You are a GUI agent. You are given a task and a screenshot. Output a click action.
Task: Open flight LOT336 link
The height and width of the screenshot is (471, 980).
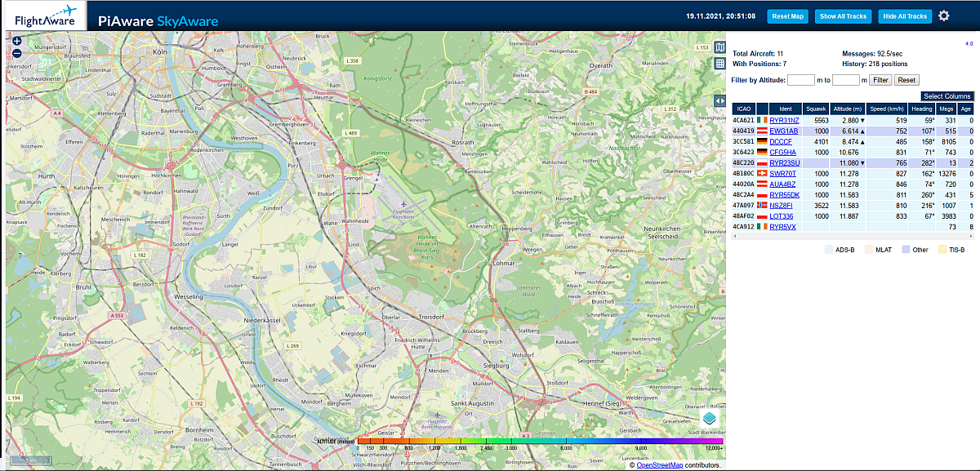pyautogui.click(x=782, y=216)
